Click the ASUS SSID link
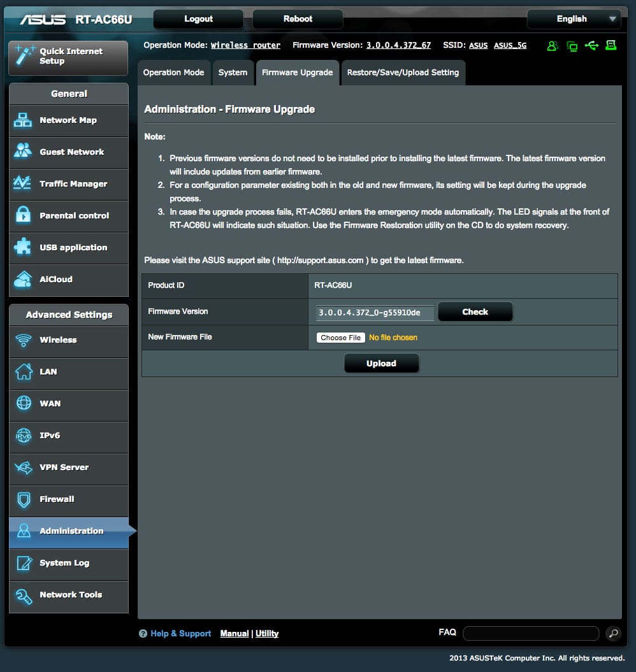Viewport: 636px width, 672px height. [x=478, y=45]
